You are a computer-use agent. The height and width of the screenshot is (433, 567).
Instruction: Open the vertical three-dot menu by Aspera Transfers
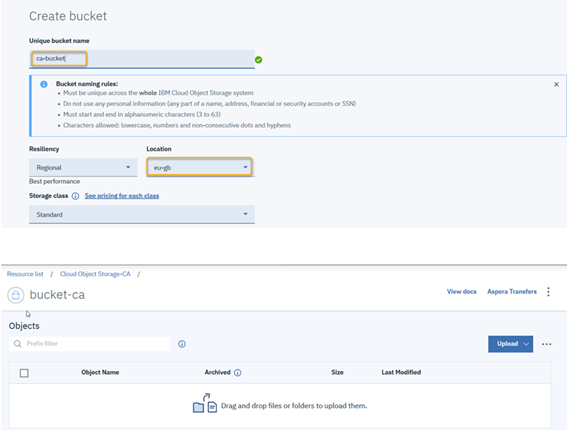click(548, 292)
